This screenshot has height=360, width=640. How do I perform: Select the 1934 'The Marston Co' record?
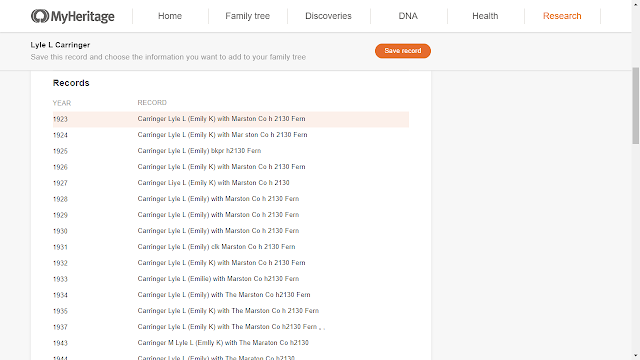[224, 294]
